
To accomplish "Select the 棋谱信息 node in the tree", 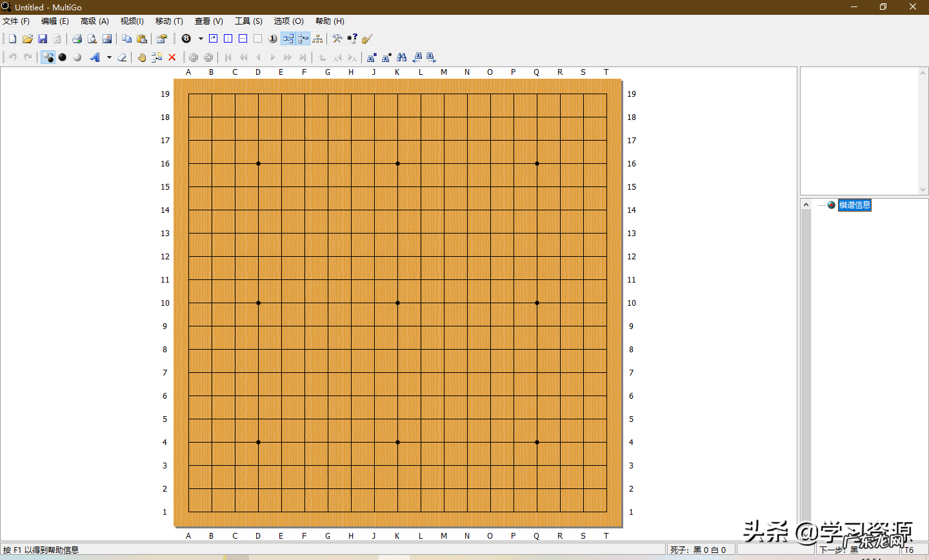I will coord(855,205).
